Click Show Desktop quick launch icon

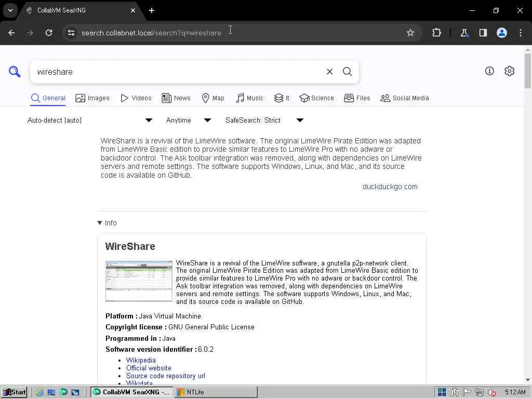51,392
